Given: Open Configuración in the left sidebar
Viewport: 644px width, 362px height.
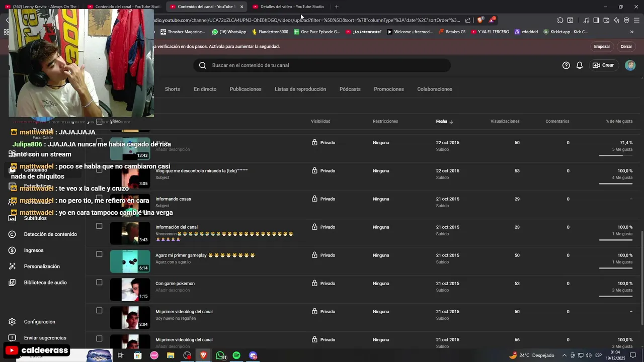Looking at the screenshot, I should tap(39, 322).
